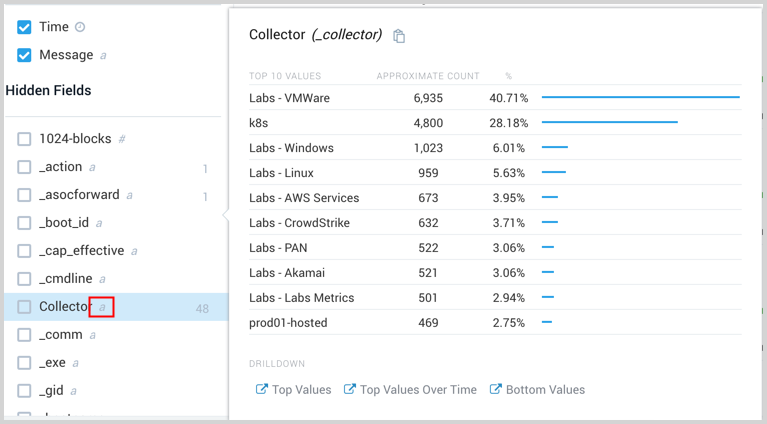Click the external link icon for Bottom Values
The image size is (767, 424).
[x=495, y=390]
